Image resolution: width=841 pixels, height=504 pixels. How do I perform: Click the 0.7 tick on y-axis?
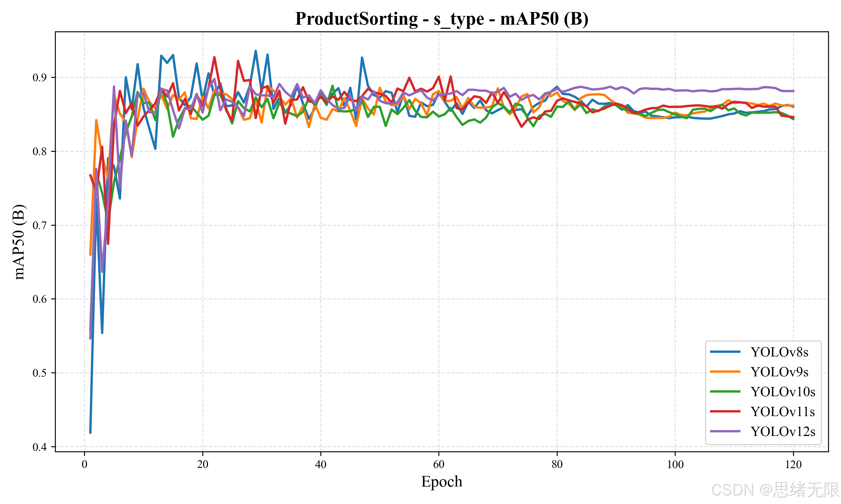(40, 225)
